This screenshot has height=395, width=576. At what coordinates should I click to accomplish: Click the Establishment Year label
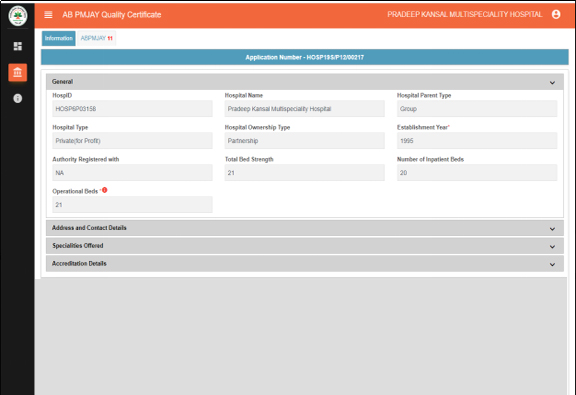(422, 128)
